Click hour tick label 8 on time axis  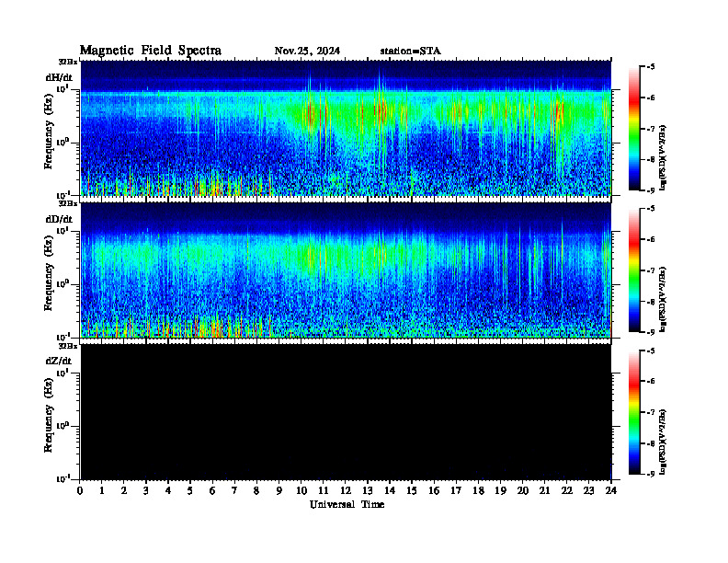pos(256,491)
